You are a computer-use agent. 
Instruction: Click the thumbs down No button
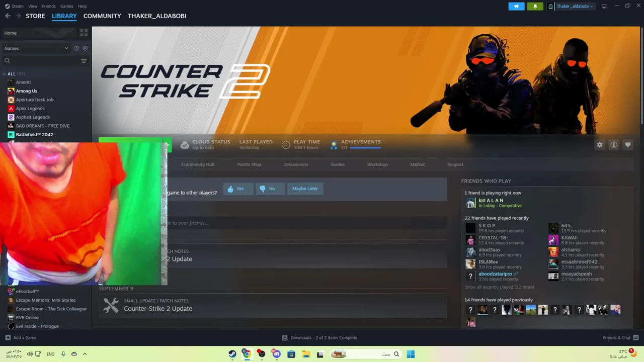click(x=270, y=189)
